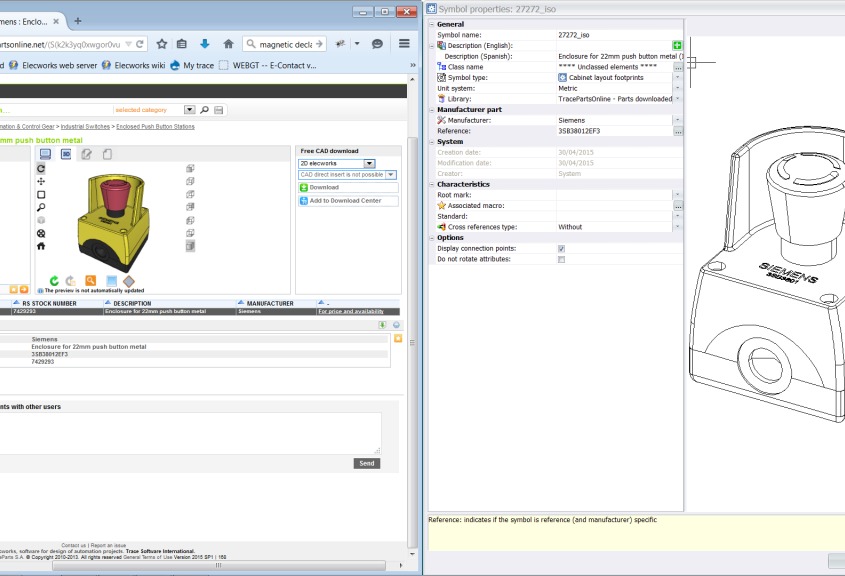
Task: Reset the preview with the home icon
Action: tap(41, 246)
